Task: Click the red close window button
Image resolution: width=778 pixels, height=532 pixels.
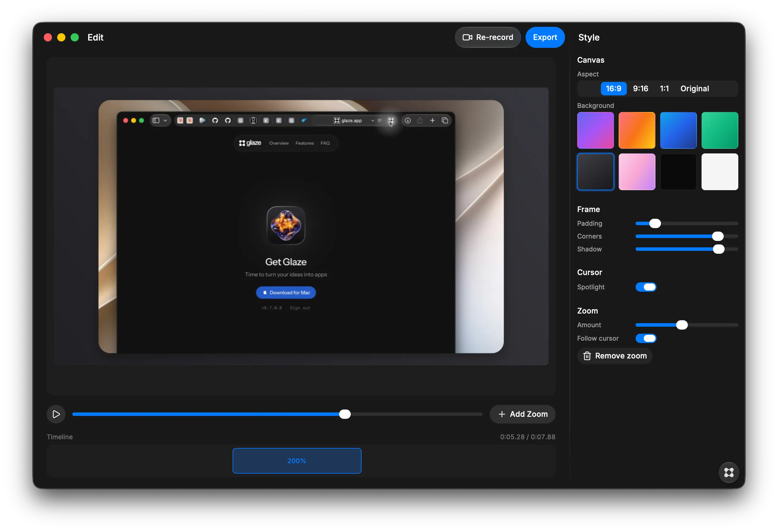Action: point(48,37)
